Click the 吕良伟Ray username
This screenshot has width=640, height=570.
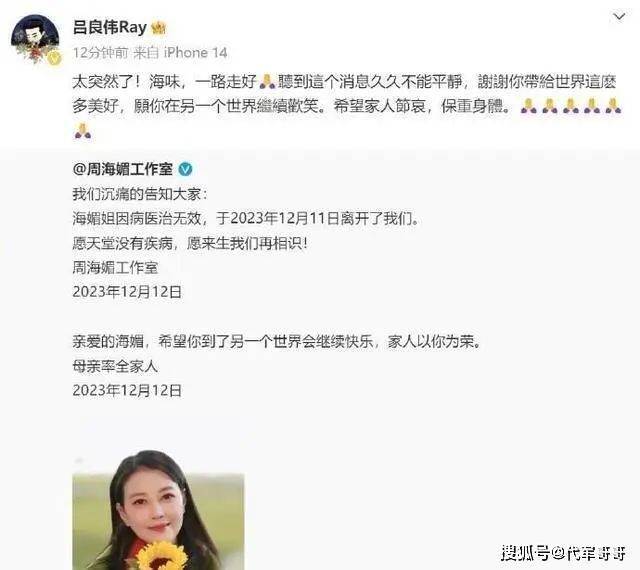click(109, 28)
